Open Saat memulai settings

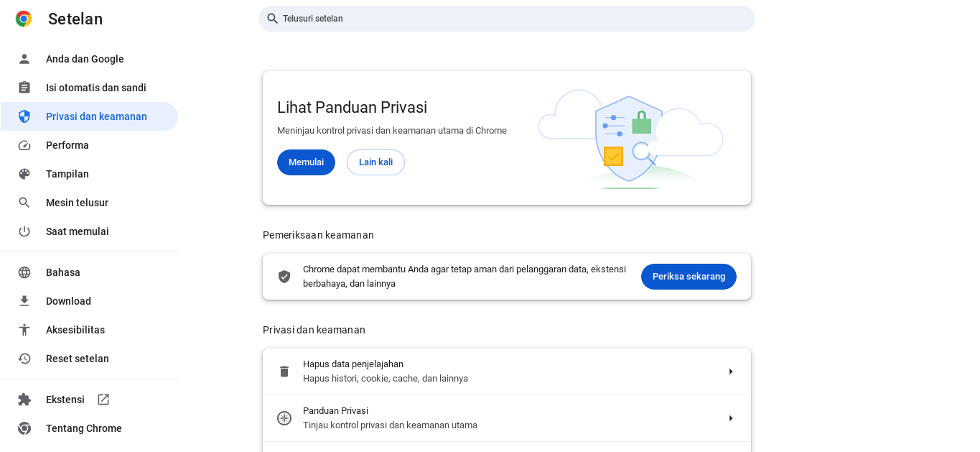coord(89,231)
